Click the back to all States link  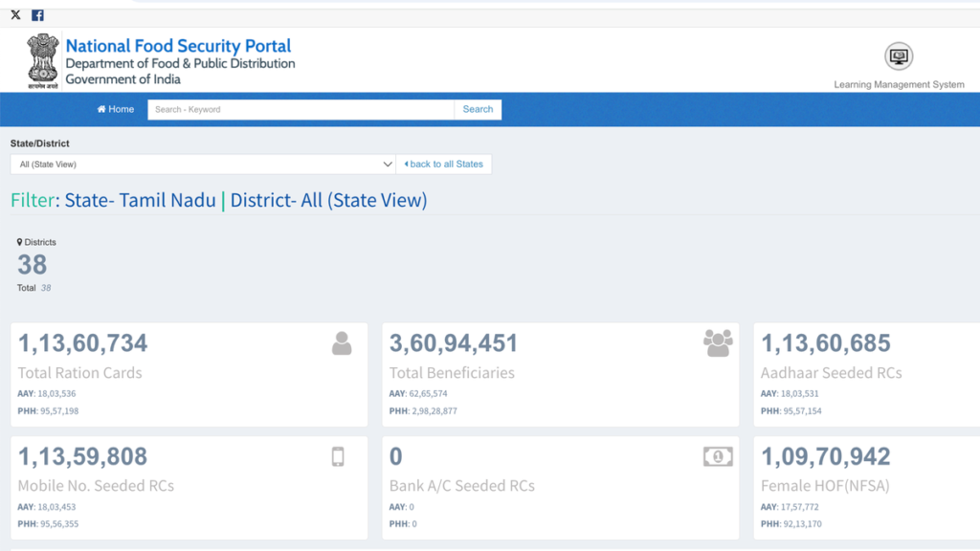click(444, 165)
